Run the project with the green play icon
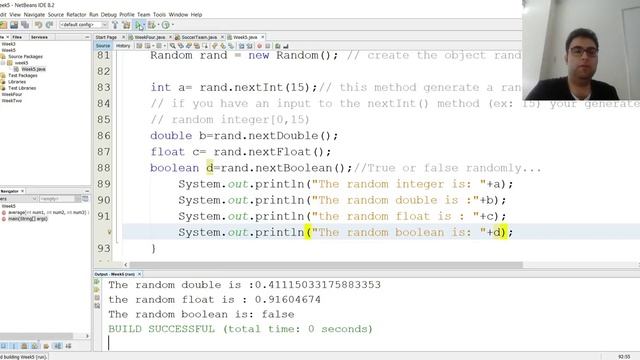The height and width of the screenshot is (360, 640). (x=138, y=25)
